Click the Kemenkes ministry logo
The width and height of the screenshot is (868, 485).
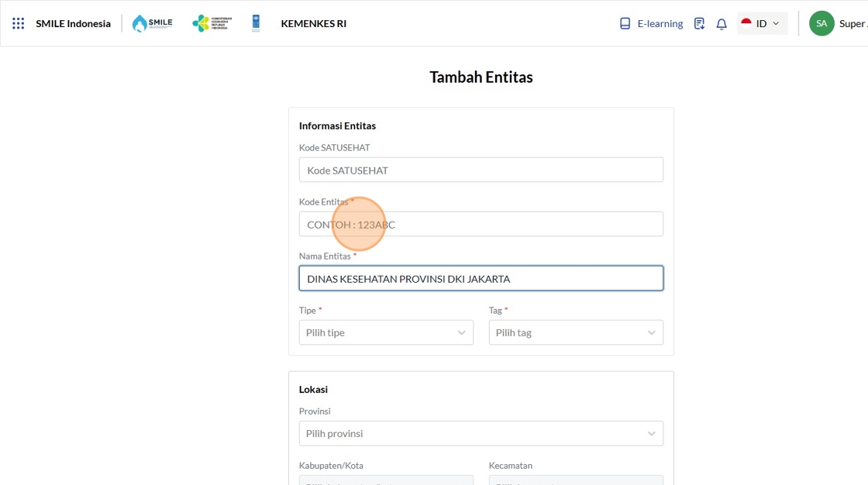(211, 23)
